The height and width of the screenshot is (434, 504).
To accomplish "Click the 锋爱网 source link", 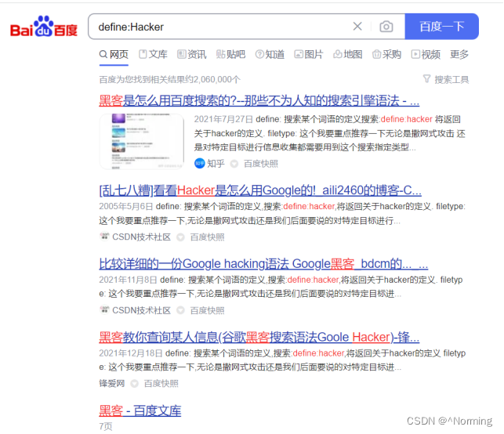I will [112, 383].
